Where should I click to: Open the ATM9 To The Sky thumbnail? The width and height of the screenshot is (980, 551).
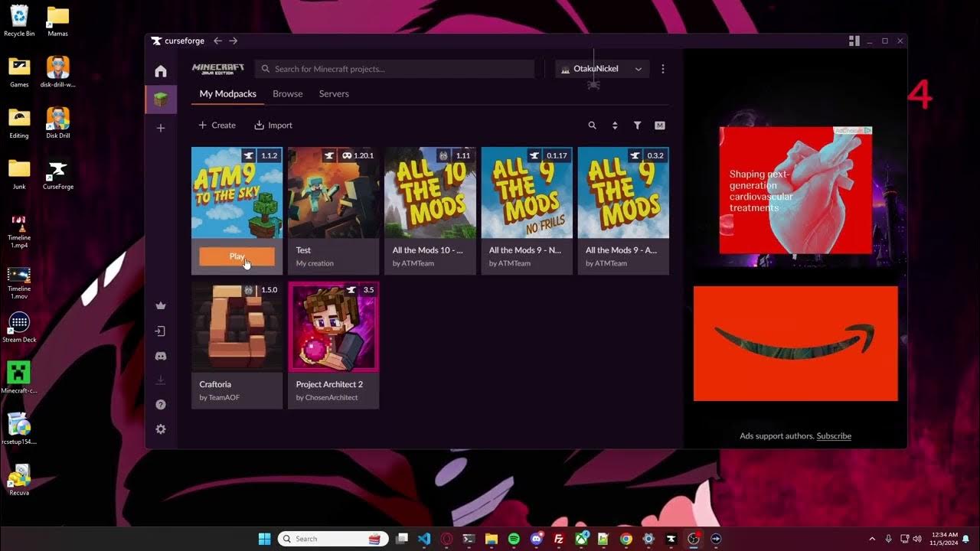click(x=237, y=193)
